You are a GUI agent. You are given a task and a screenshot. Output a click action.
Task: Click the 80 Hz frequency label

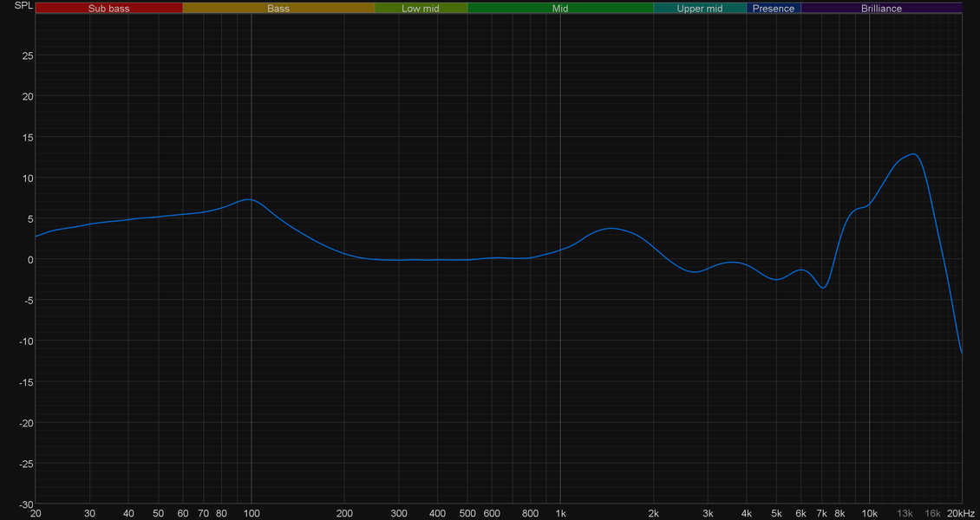[221, 513]
